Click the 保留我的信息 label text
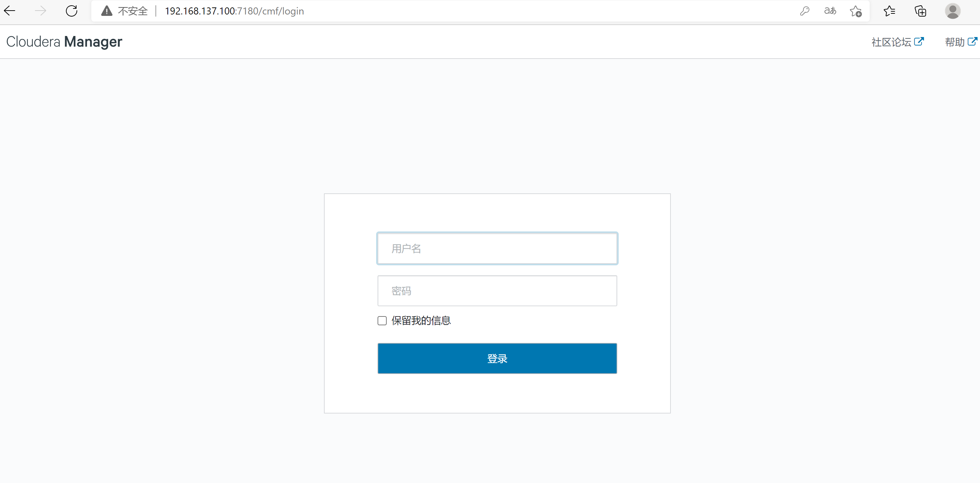This screenshot has height=483, width=980. coord(421,320)
